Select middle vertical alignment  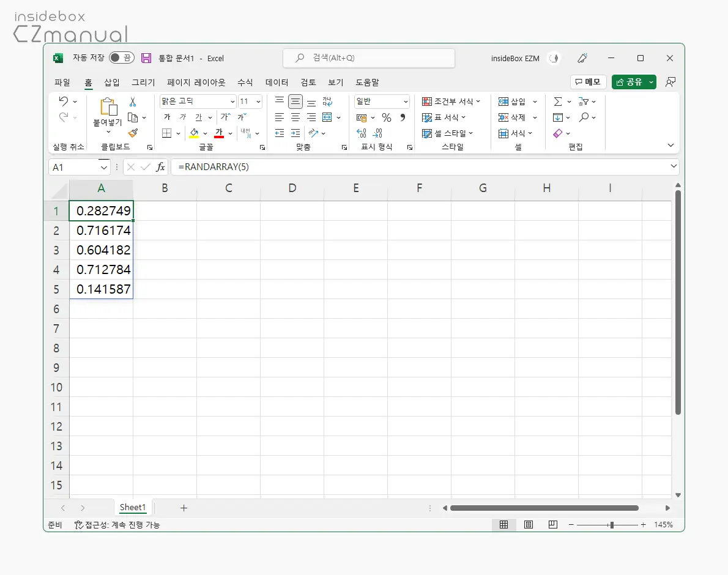click(x=295, y=101)
